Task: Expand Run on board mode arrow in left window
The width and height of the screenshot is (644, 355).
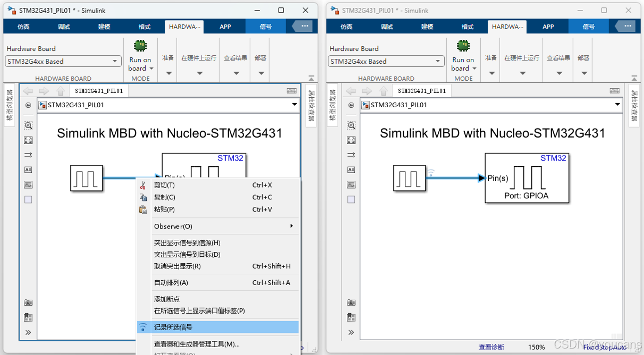Action: point(151,68)
